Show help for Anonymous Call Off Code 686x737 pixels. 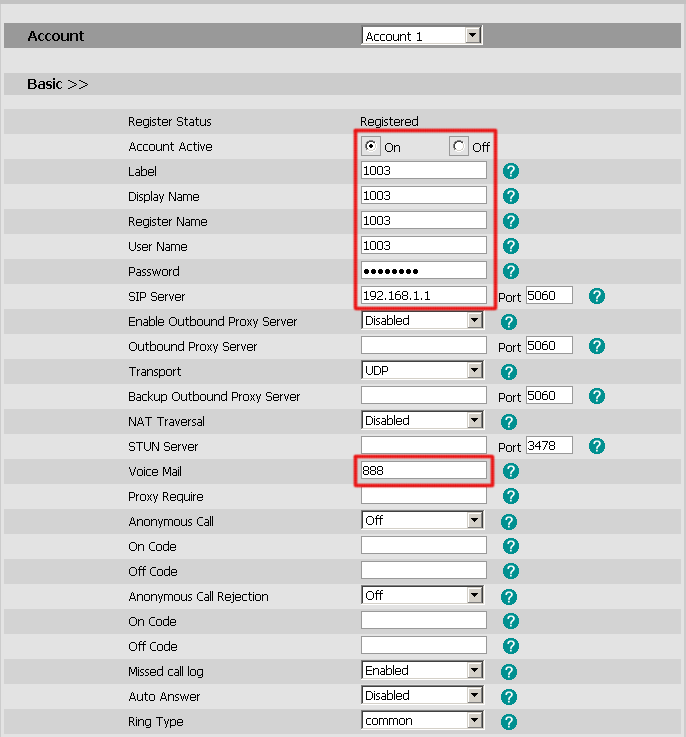click(x=511, y=571)
